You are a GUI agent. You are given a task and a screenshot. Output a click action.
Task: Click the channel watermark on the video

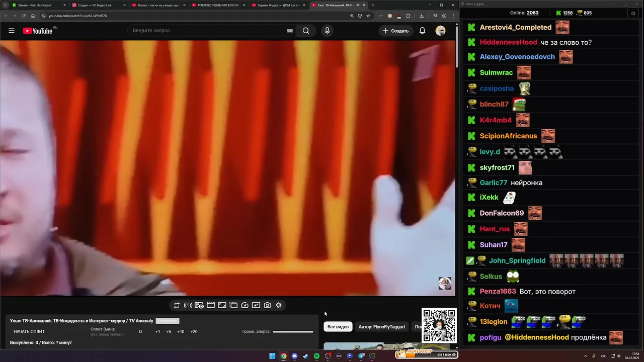[445, 283]
